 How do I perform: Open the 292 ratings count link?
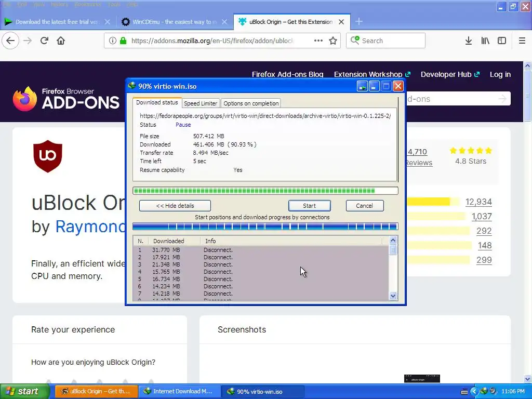pyautogui.click(x=484, y=231)
